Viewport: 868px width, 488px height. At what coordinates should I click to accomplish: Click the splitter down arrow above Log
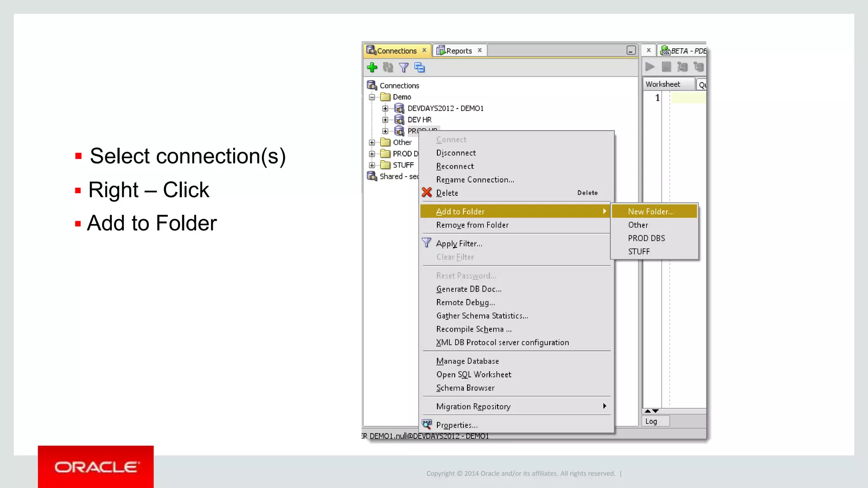click(656, 411)
